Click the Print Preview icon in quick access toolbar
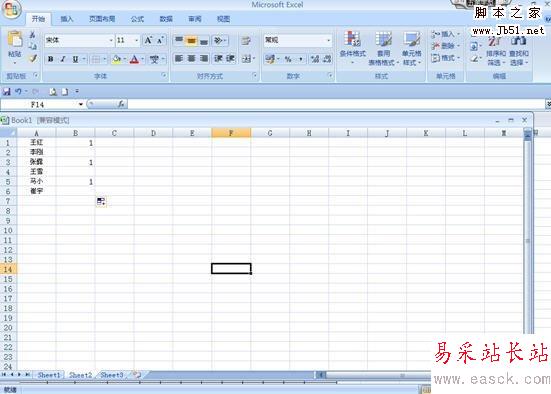551x394 pixels. pos(53,92)
